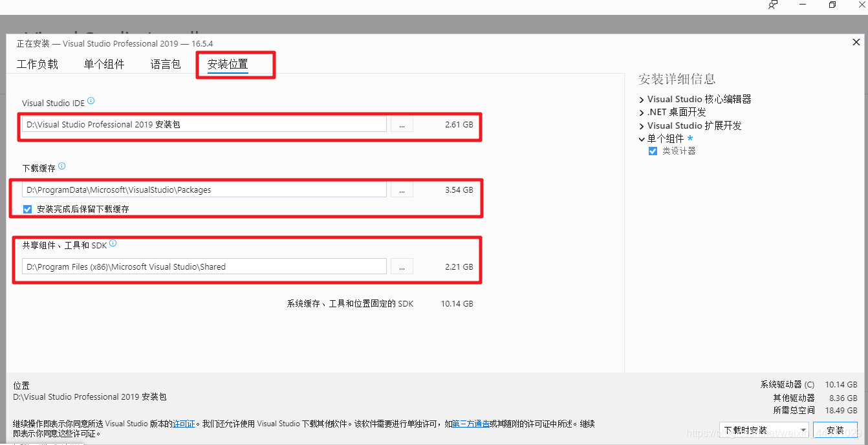The width and height of the screenshot is (868, 445).
Task: Click the Shared components path field
Action: point(204,266)
